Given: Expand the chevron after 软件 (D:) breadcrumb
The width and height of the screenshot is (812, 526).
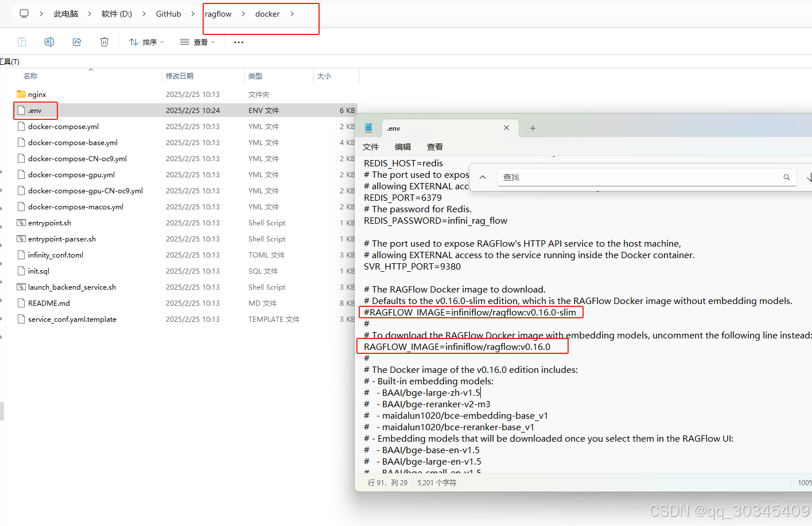Looking at the screenshot, I should 143,14.
